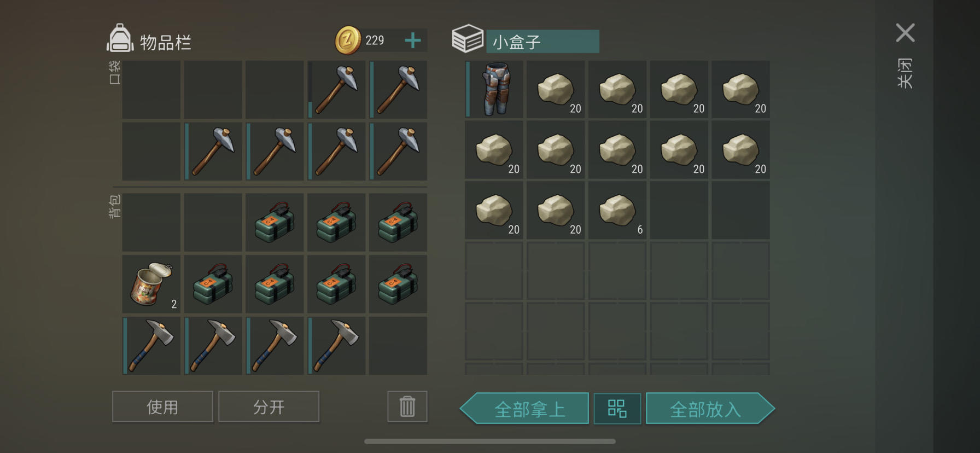
Task: Tap the home indicator bar at bottom
Action: pos(490,441)
